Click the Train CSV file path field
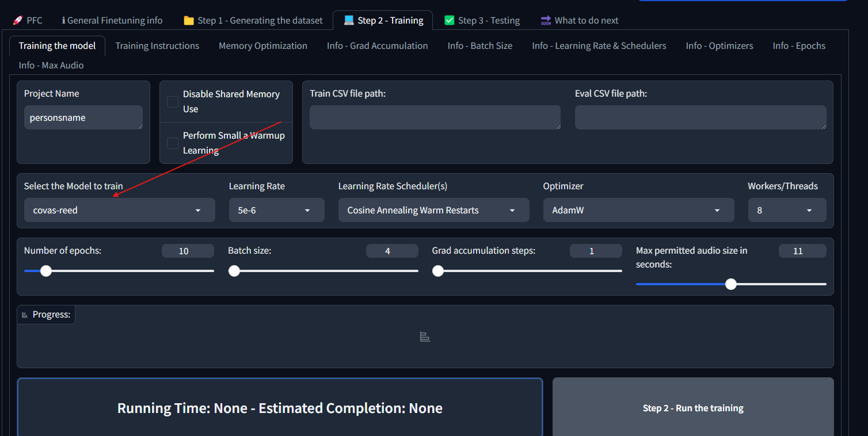 [x=435, y=117]
